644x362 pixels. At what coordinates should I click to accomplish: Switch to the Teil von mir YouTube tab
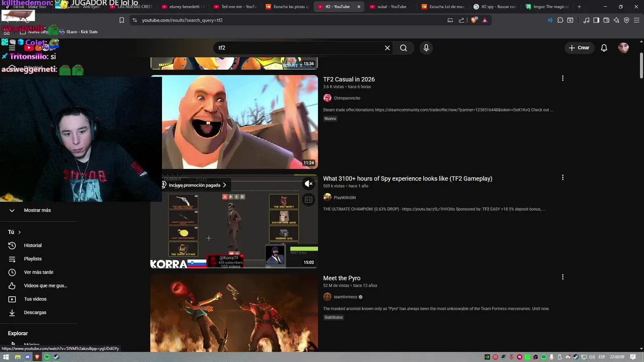coord(235,7)
